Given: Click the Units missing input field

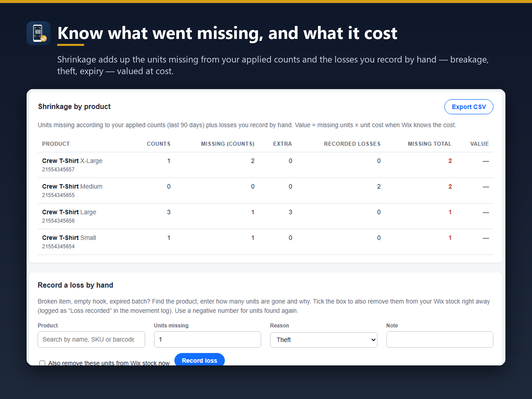Looking at the screenshot, I should pyautogui.click(x=207, y=339).
